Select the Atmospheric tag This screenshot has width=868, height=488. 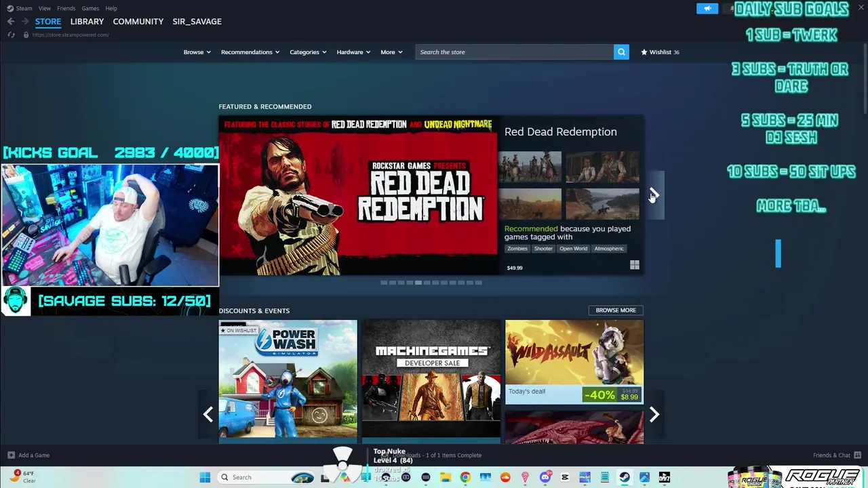click(x=609, y=249)
